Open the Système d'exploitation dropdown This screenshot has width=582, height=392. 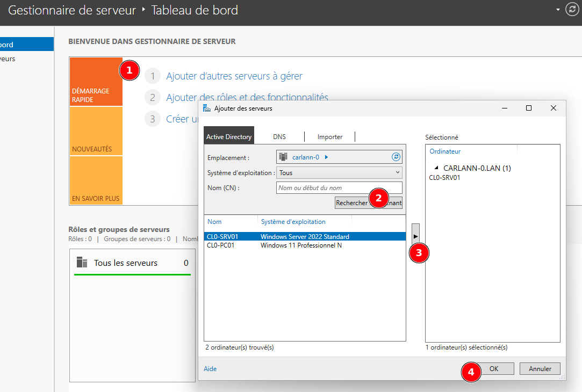(x=339, y=173)
